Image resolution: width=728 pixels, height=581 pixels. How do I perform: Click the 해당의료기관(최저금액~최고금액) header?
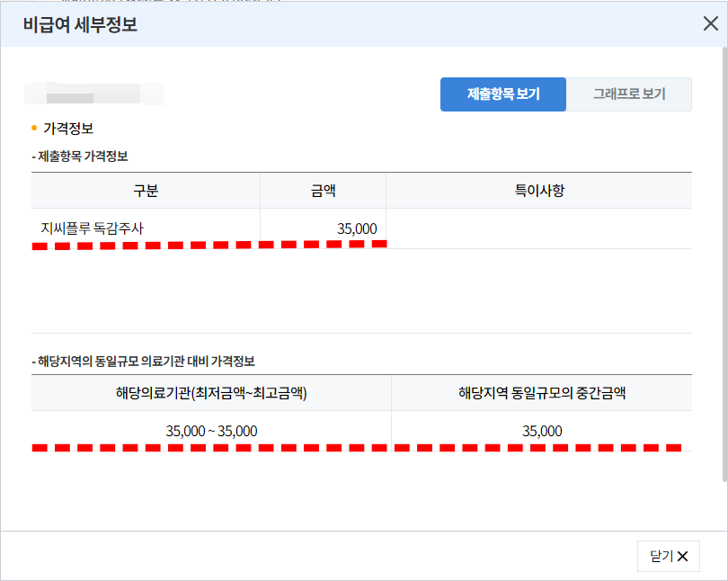211,393
